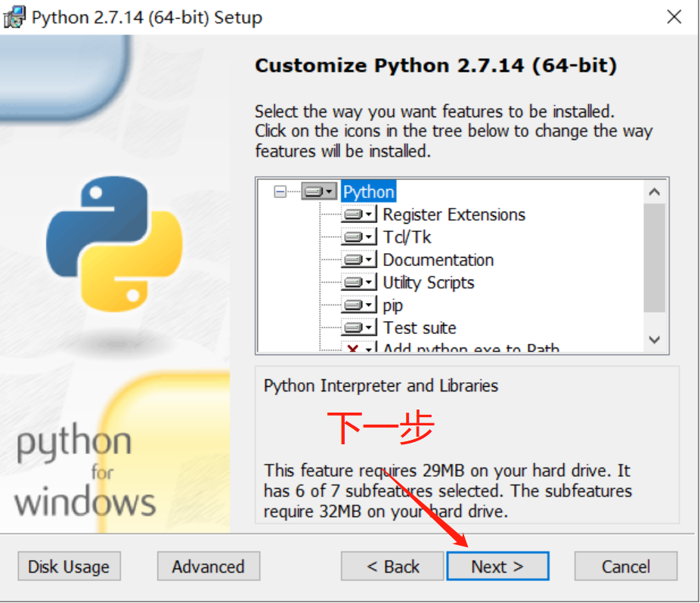Image resolution: width=700 pixels, height=603 pixels.
Task: Select the Register Extensions tree item
Action: coord(454,215)
